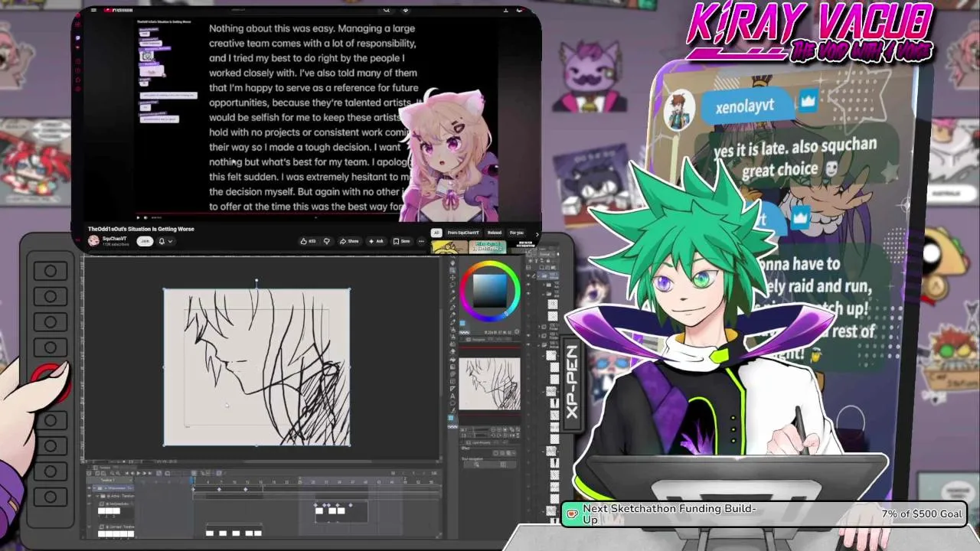Jump to the first frame in timeline
This screenshot has width=980, height=551.
coord(127,473)
